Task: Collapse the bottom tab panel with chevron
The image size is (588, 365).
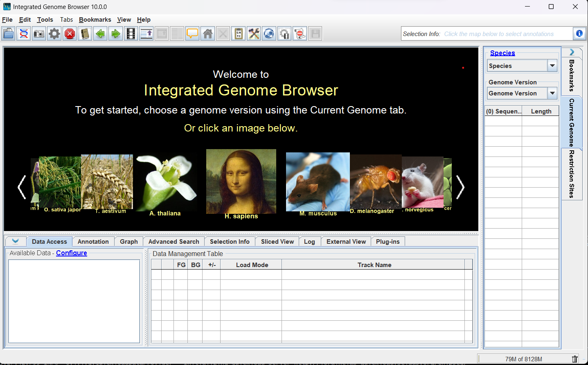Action: pyautogui.click(x=16, y=241)
